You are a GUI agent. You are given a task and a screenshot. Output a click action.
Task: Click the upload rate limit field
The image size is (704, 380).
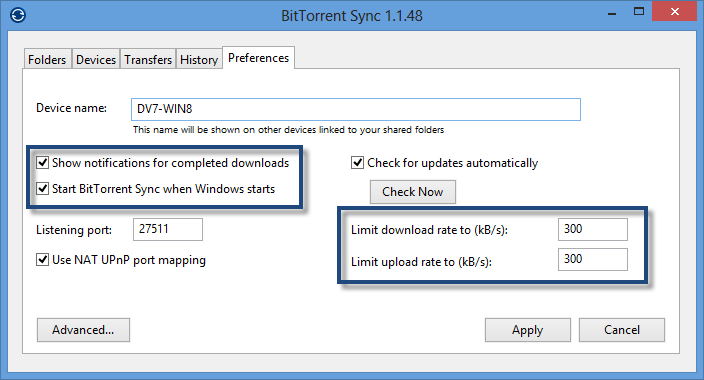[593, 259]
